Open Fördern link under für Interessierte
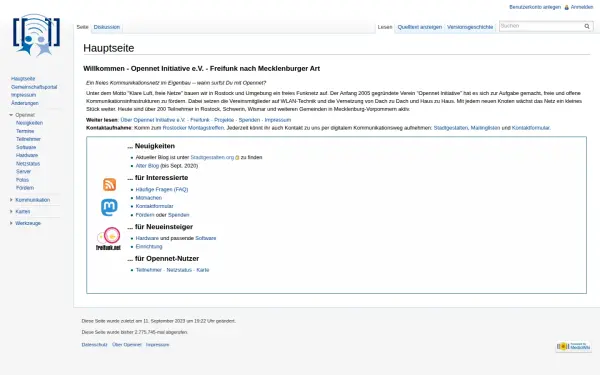The height and width of the screenshot is (375, 600). (145, 215)
